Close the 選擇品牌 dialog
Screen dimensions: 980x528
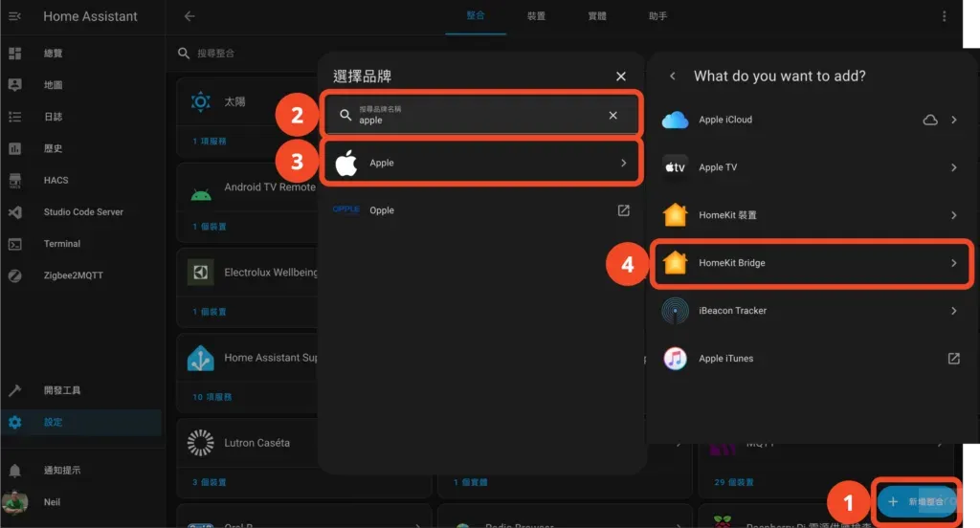coord(621,77)
